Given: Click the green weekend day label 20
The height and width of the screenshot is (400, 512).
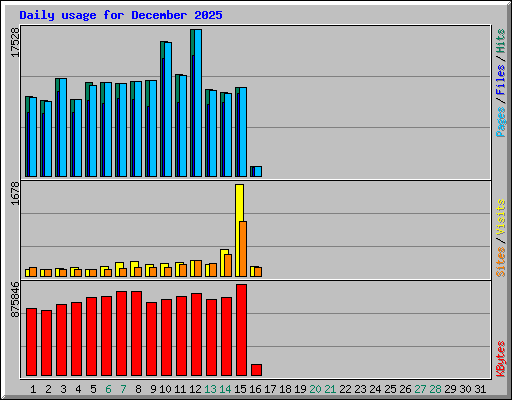Looking at the screenshot, I should tap(315, 389).
